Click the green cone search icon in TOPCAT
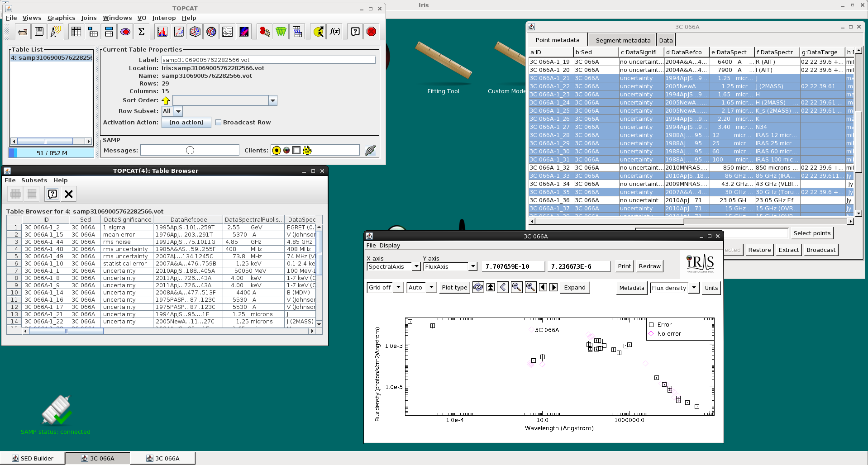 281,32
